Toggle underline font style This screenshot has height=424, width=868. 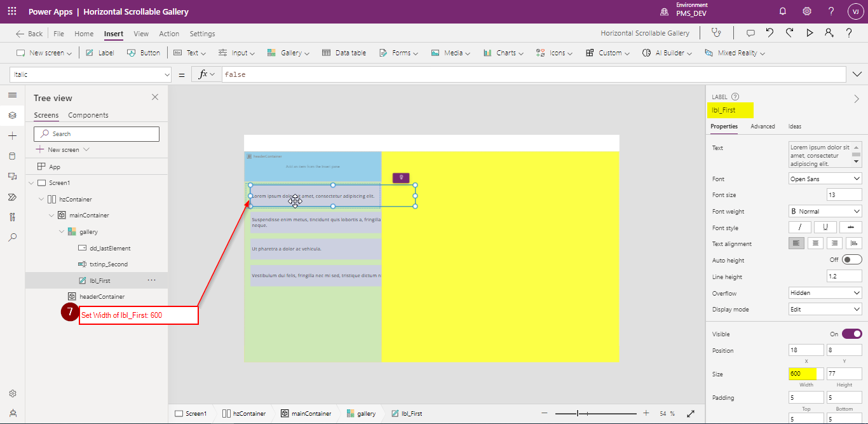point(825,227)
